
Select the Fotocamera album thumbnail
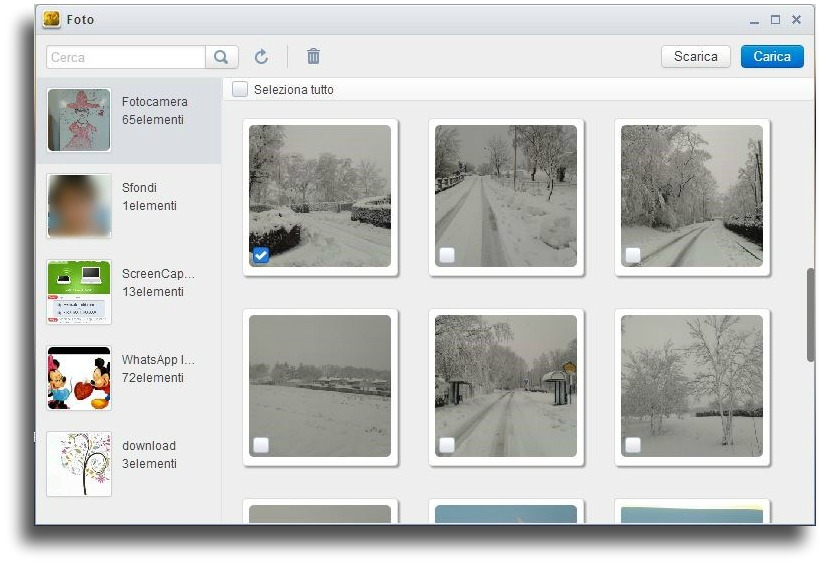[79, 120]
